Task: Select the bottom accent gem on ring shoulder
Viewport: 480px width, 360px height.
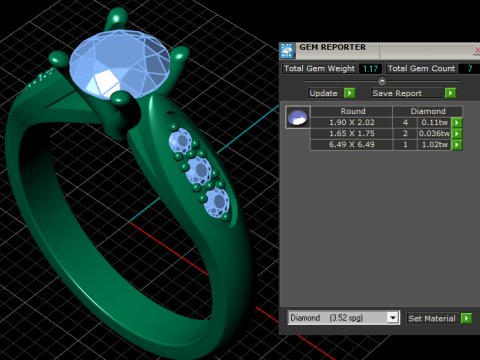Action: click(x=217, y=202)
